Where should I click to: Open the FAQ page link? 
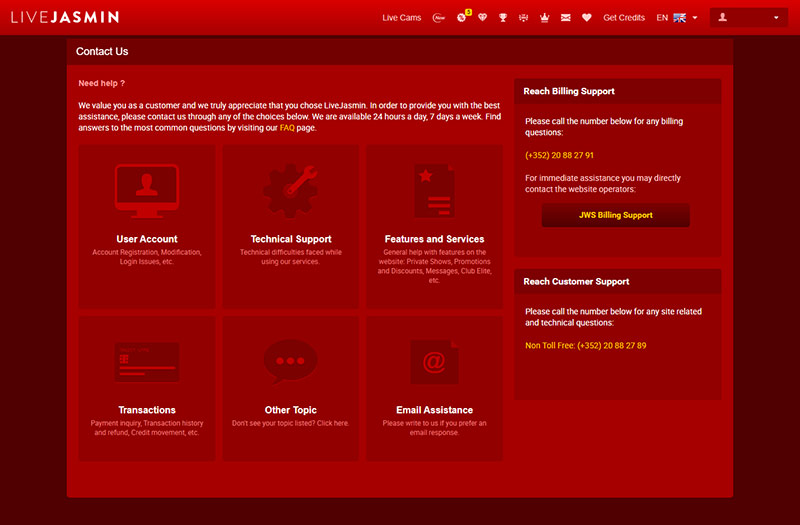(x=287, y=128)
